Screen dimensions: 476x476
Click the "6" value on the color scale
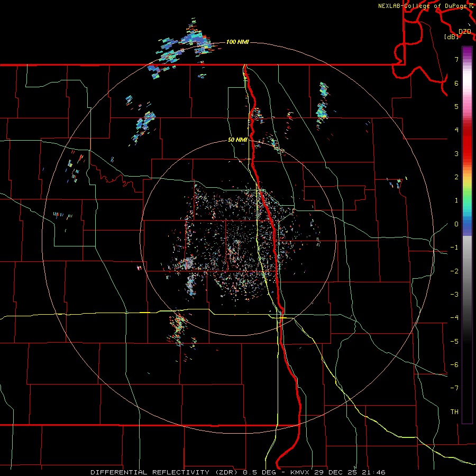[x=456, y=83]
